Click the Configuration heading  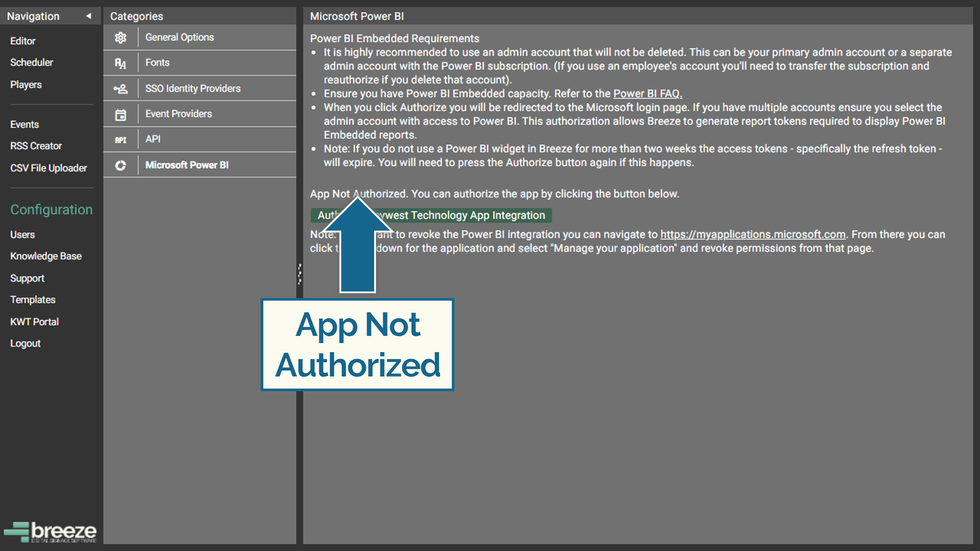51,210
